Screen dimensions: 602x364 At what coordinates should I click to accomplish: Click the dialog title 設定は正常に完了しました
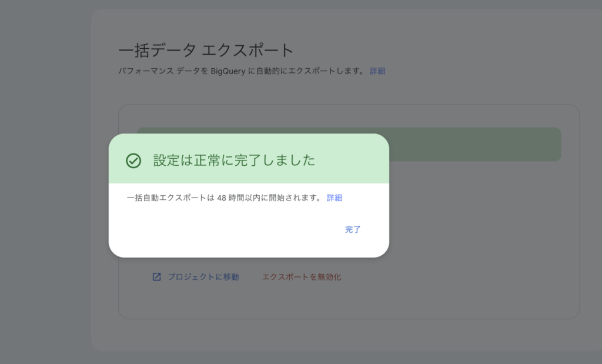(x=234, y=161)
